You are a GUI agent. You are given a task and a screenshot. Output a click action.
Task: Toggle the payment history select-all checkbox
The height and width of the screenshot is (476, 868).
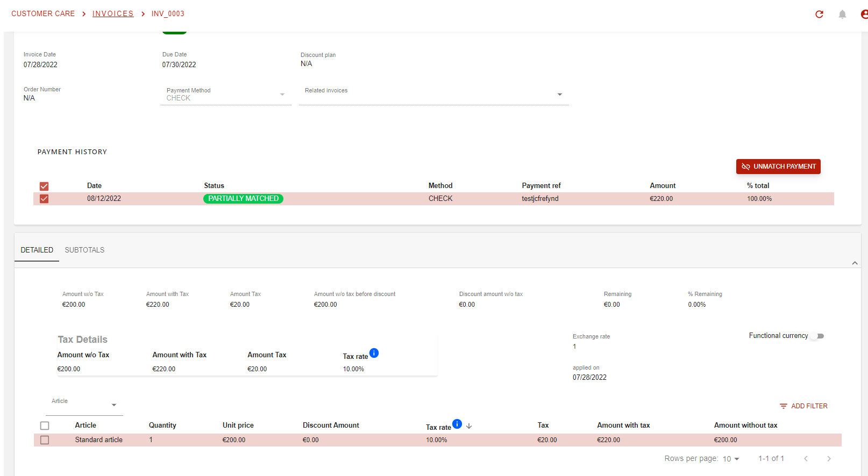tap(44, 186)
